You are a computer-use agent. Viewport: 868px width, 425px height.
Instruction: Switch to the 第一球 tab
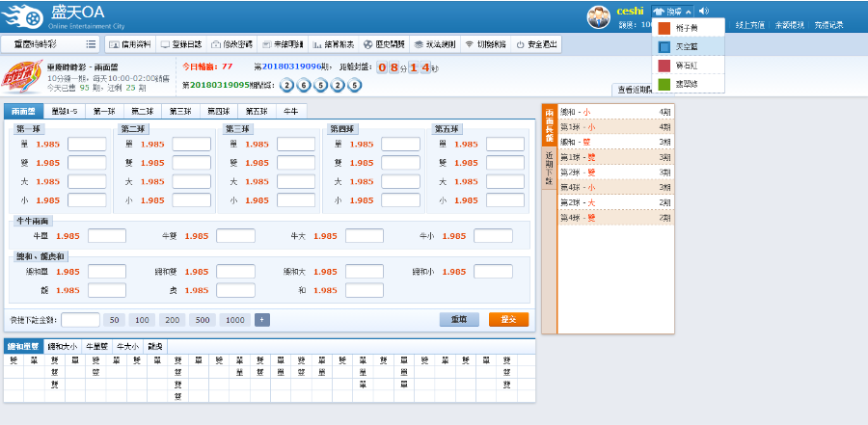pyautogui.click(x=103, y=112)
